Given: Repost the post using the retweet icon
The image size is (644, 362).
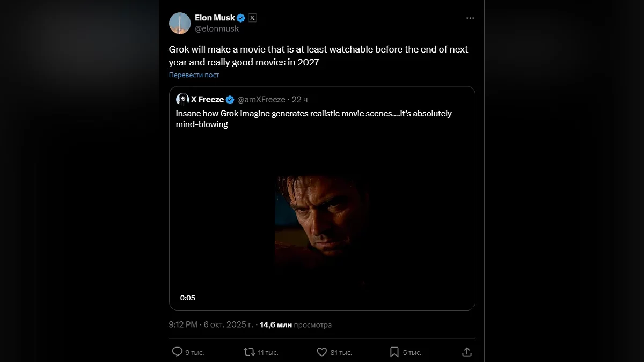Looking at the screenshot, I should point(249,352).
